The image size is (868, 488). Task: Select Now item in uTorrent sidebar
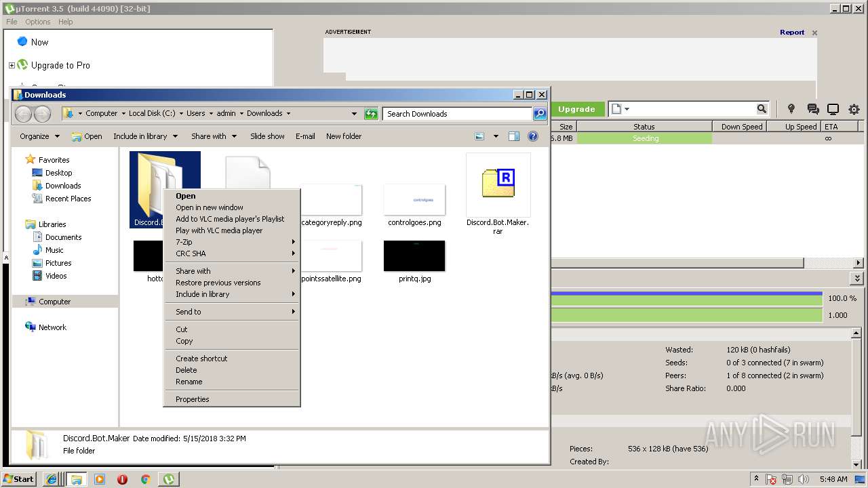[39, 42]
